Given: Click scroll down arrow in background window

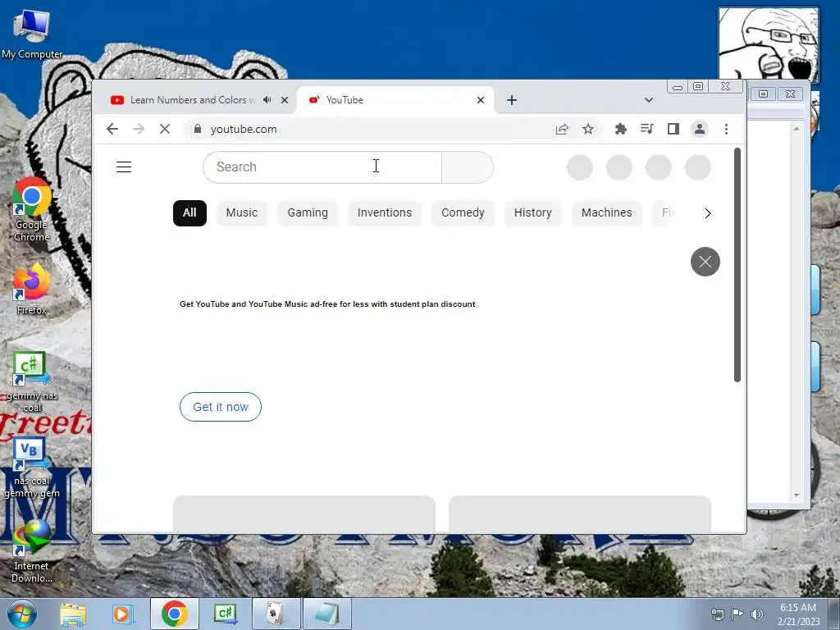Looking at the screenshot, I should tap(797, 495).
